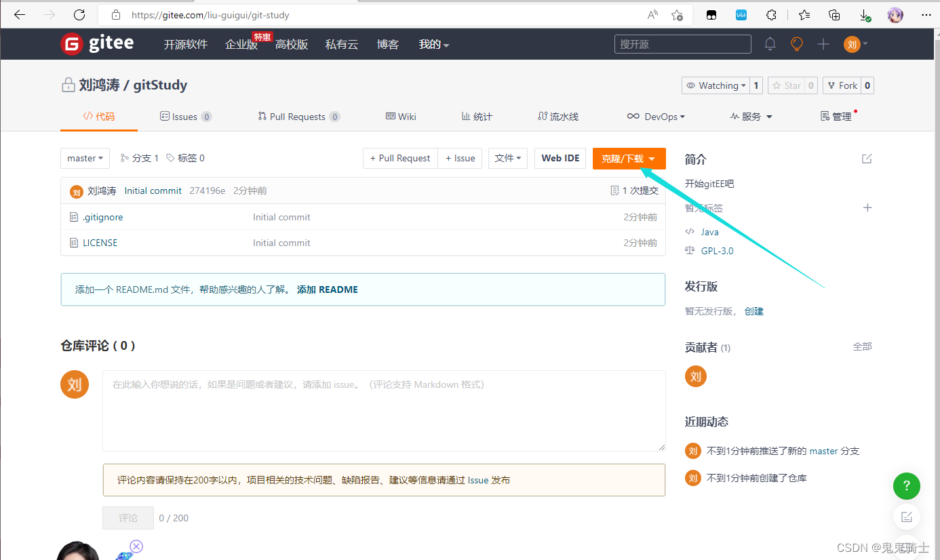Open the Wiki tab
This screenshot has height=560, width=940.
coord(401,117)
